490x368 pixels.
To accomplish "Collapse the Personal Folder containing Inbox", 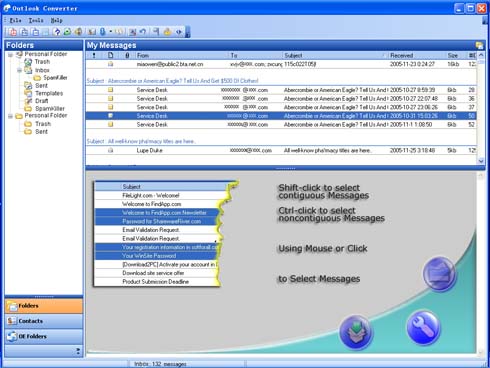I will (10, 54).
